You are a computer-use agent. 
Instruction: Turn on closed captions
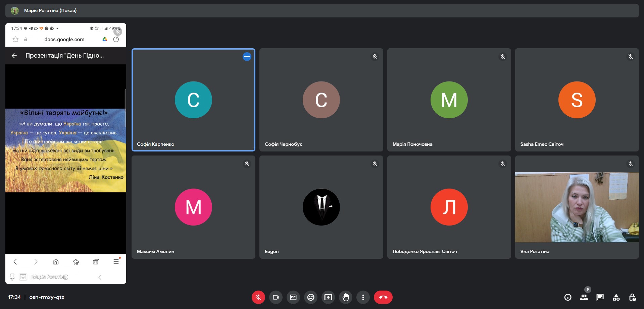coord(293,297)
